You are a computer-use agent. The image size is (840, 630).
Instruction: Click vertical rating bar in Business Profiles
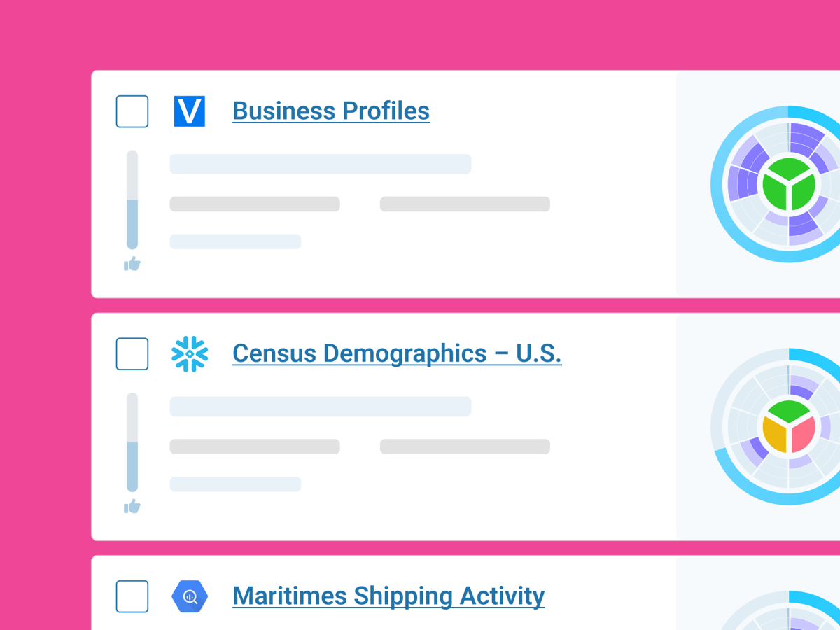(x=132, y=200)
